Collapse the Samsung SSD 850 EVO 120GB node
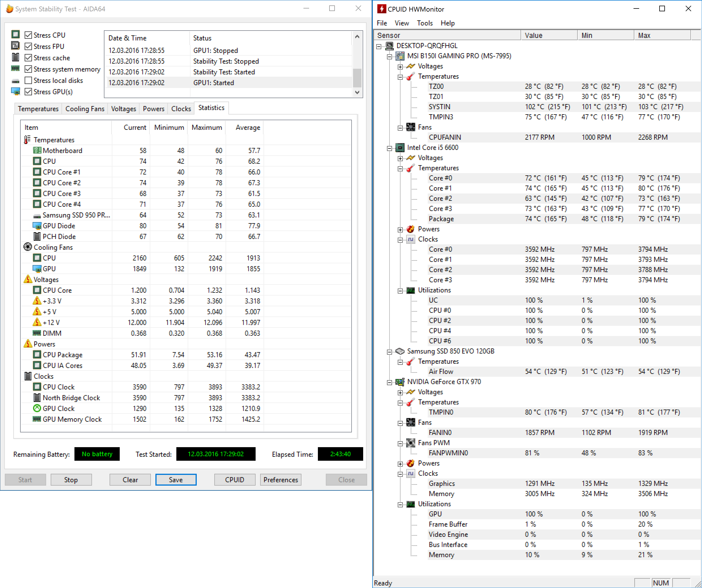The height and width of the screenshot is (588, 702). (x=389, y=352)
